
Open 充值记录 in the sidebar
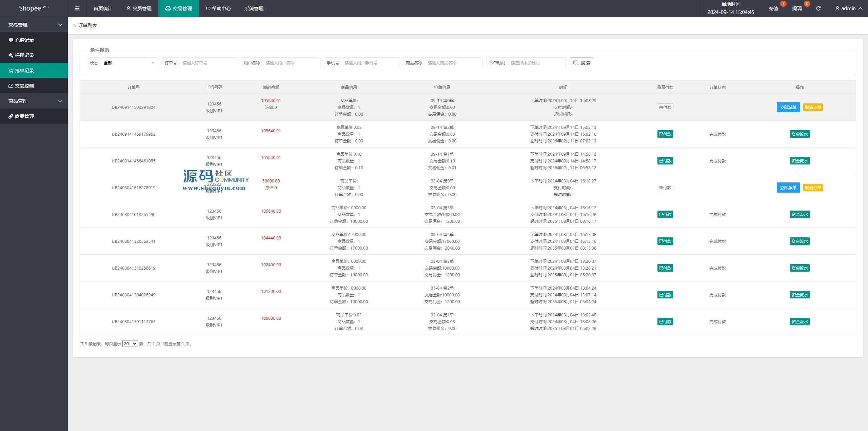click(24, 40)
